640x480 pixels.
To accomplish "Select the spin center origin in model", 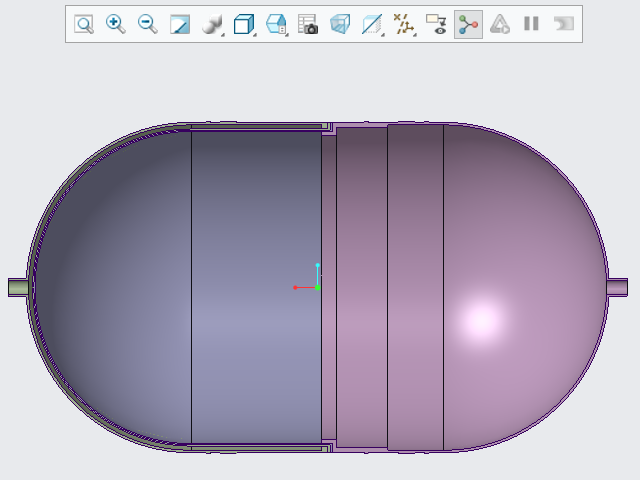I will coord(318,288).
